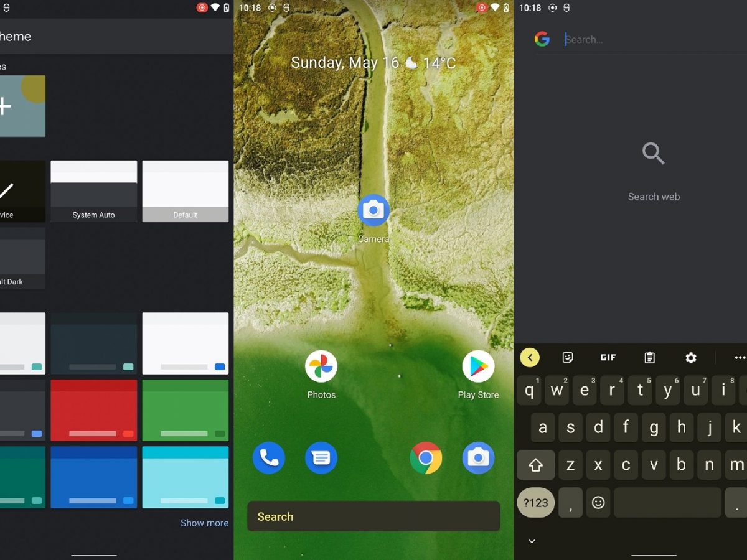Tap the d key
Image resolution: width=747 pixels, height=560 pixels.
coord(598,427)
